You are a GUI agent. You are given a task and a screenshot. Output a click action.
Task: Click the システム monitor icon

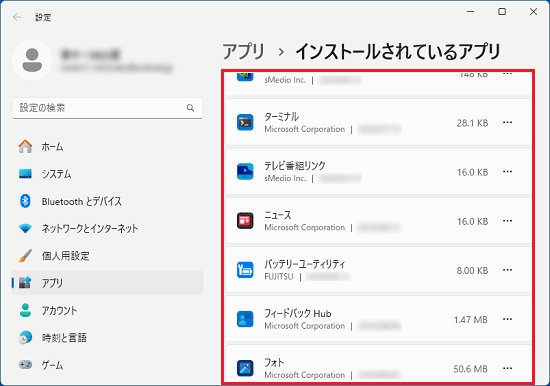[25, 174]
